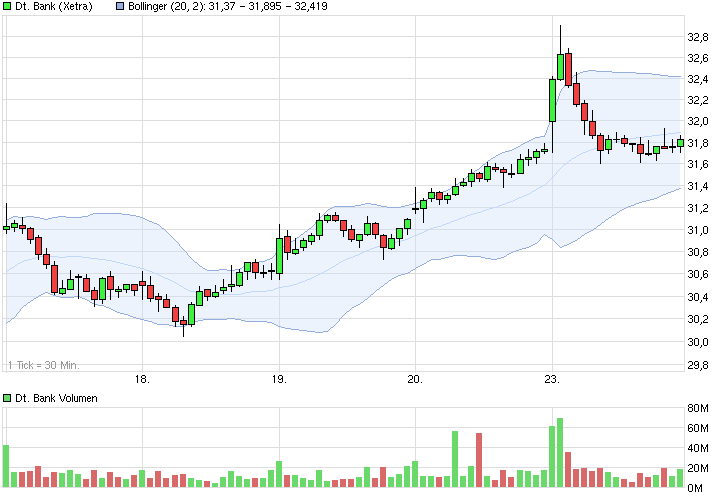
Task: Click the 30,6 price axis label
Action: [698, 274]
